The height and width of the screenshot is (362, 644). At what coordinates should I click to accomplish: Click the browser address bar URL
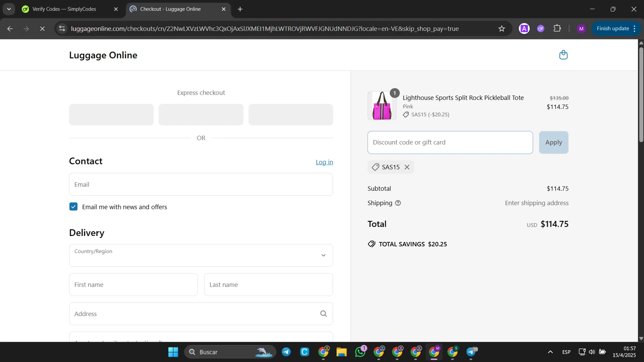(265, 29)
